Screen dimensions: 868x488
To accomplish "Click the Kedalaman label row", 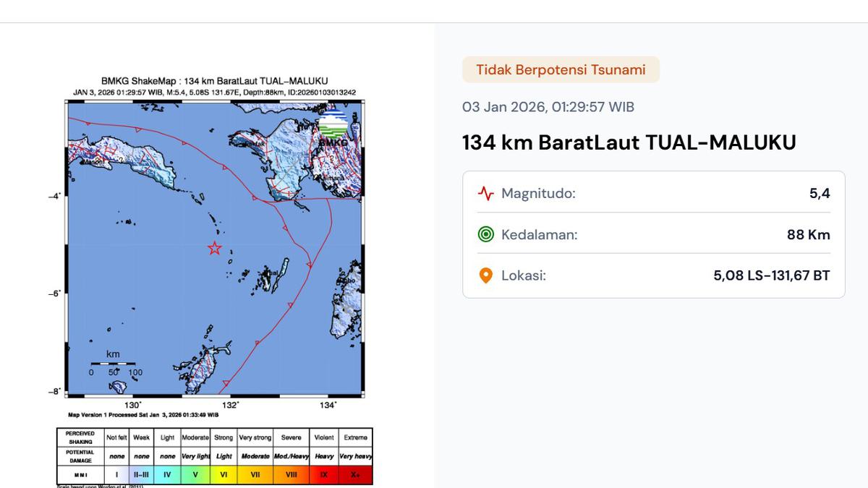I will point(539,235).
